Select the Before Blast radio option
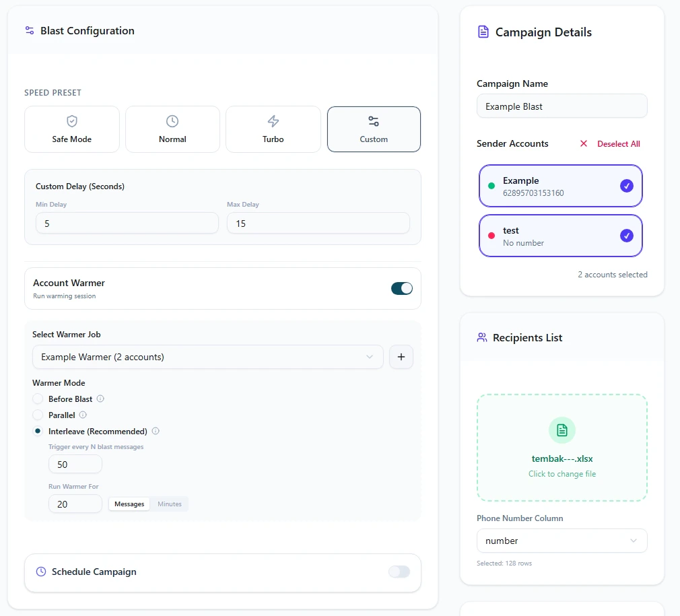 pos(38,399)
